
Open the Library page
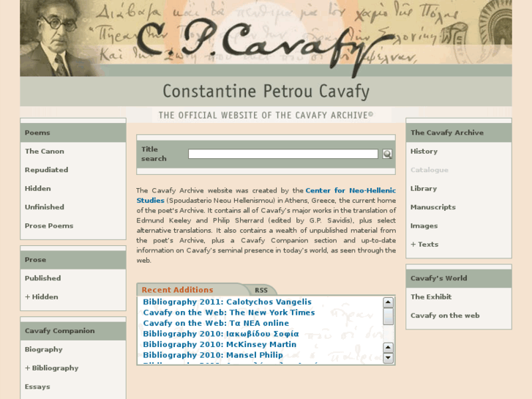coord(424,188)
